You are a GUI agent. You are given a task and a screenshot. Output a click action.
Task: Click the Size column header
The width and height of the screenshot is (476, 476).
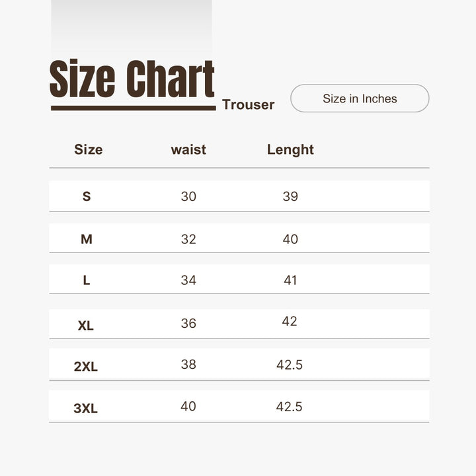pos(89,149)
